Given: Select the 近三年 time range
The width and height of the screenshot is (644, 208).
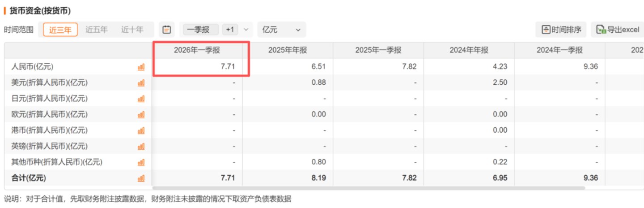Looking at the screenshot, I should click(60, 30).
